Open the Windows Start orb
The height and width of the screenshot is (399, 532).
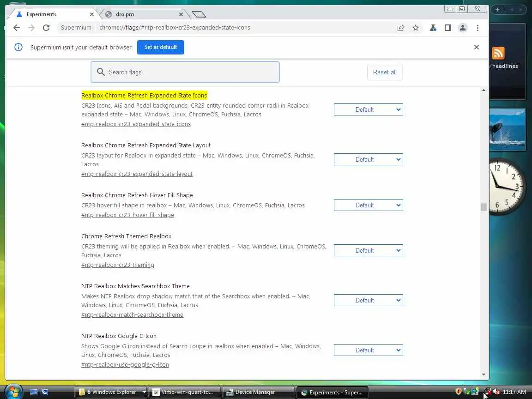(13, 392)
